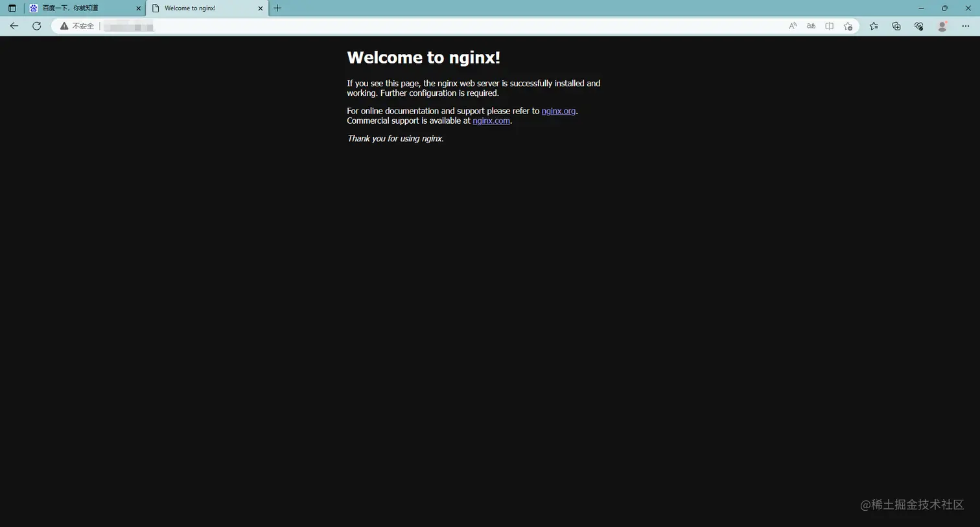Open Settings and more menu
Screen dimensions: 980x527
point(966,26)
